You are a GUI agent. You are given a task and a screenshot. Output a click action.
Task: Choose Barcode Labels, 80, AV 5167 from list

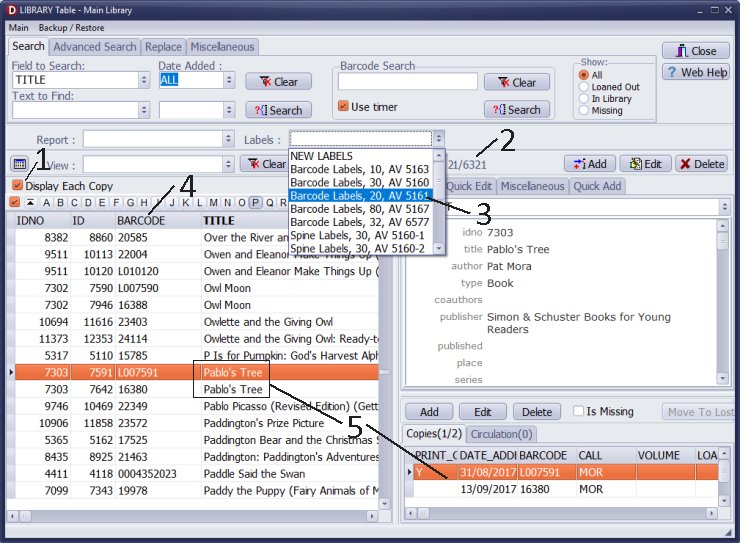[x=360, y=209]
